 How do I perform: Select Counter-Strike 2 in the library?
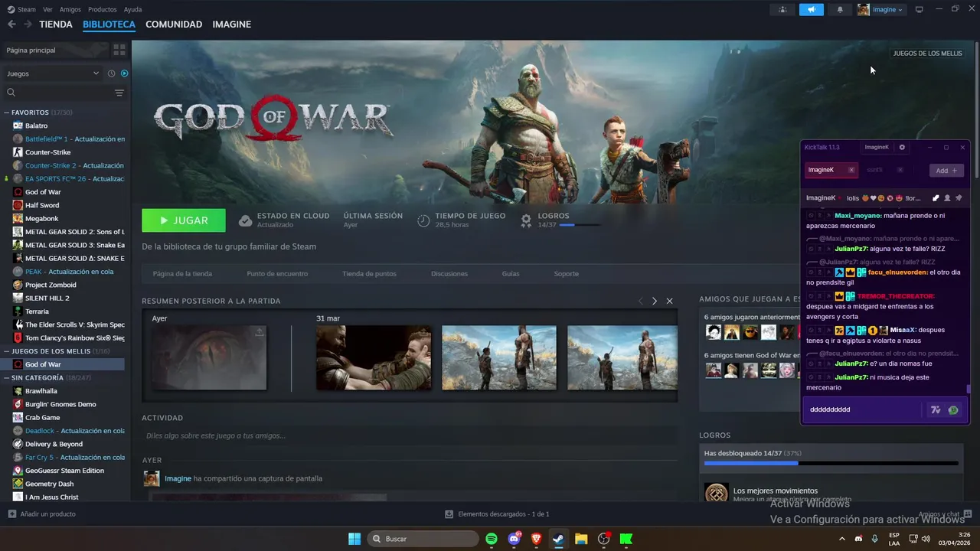tap(69, 165)
